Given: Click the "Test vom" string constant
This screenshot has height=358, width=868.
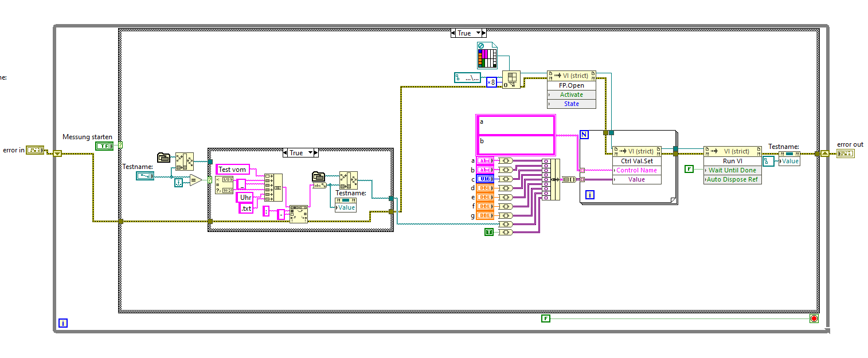Looking at the screenshot, I should pyautogui.click(x=232, y=170).
